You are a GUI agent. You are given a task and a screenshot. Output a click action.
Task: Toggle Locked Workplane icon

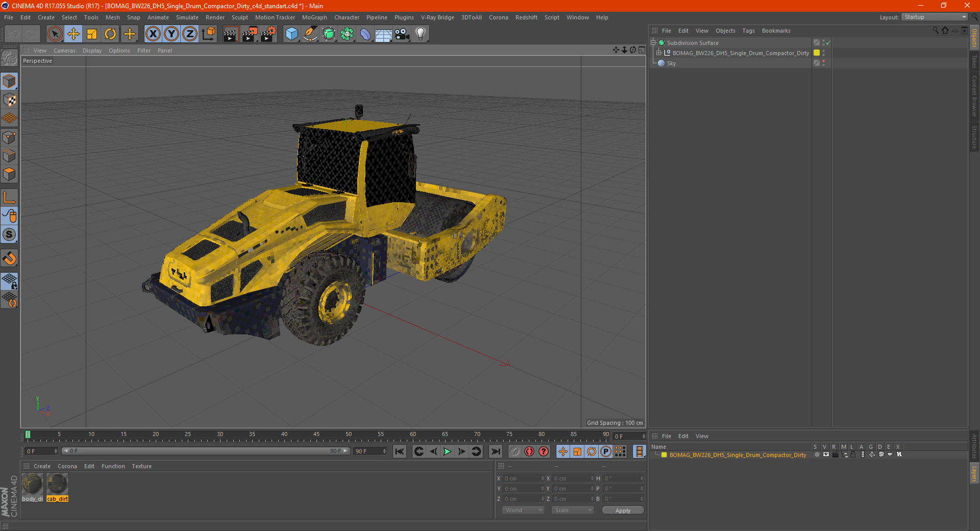click(x=9, y=281)
